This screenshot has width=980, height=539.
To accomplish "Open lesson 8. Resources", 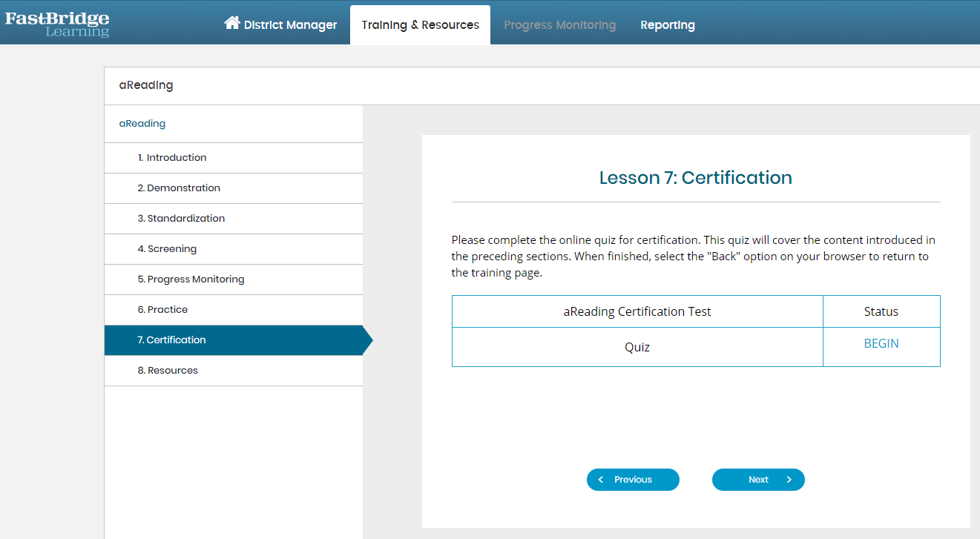I will tap(234, 371).
